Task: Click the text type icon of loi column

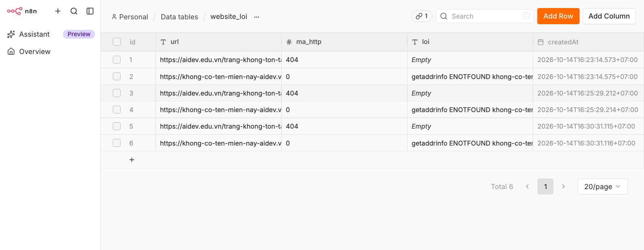Action: (x=415, y=42)
